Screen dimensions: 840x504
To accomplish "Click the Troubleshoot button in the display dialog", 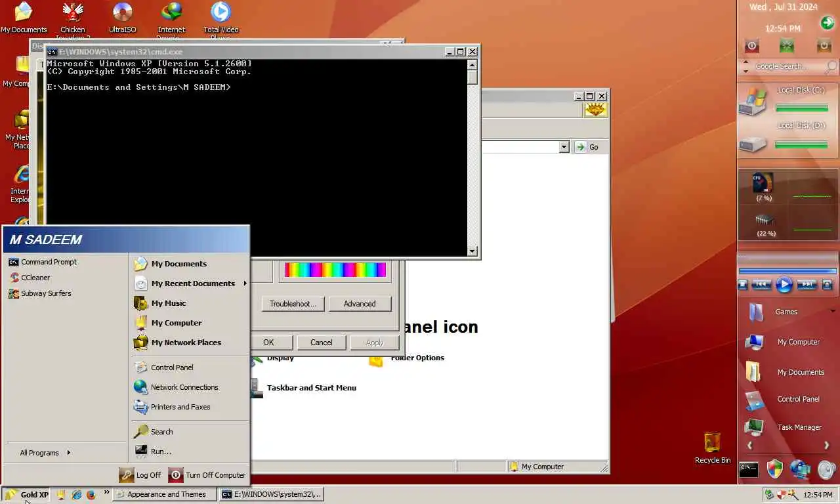I will (x=293, y=304).
